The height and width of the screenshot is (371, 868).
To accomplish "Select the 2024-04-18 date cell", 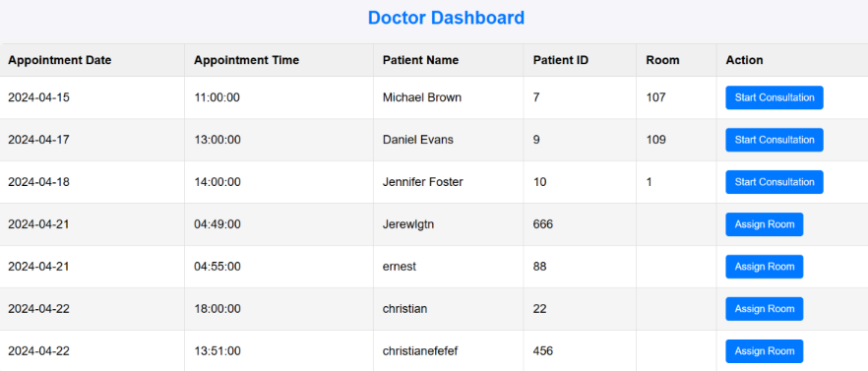I will pyautogui.click(x=93, y=182).
